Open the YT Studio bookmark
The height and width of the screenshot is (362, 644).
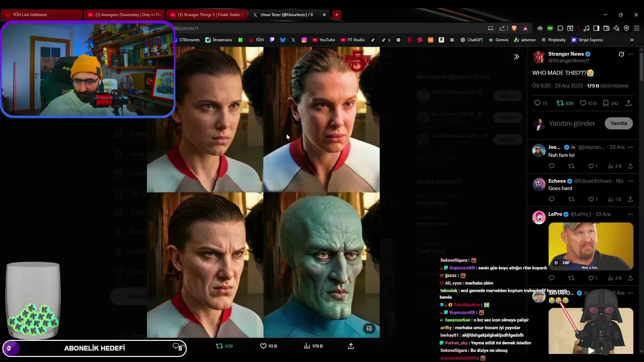(x=353, y=40)
